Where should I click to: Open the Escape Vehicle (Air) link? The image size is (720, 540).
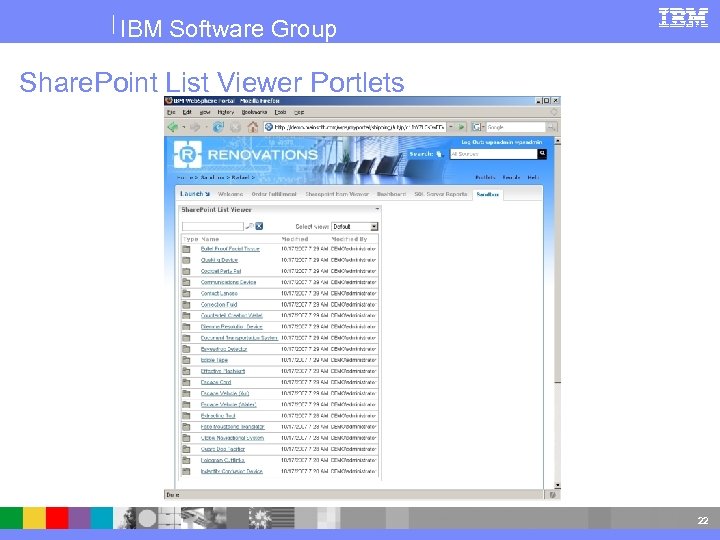coord(225,394)
